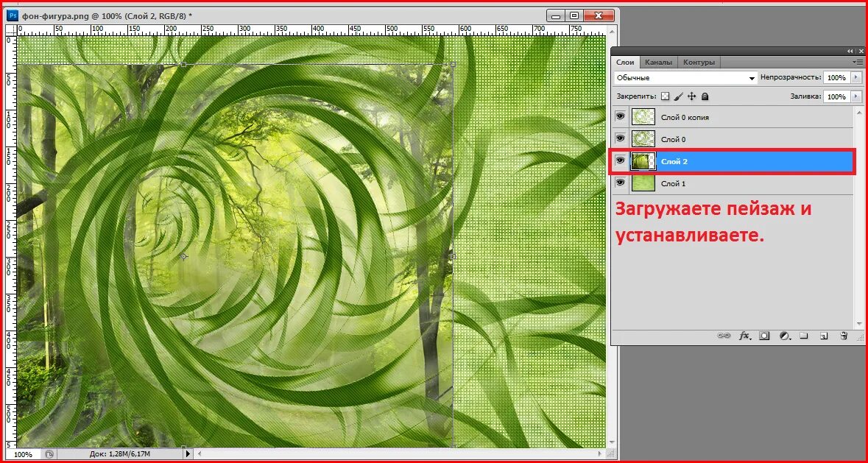The image size is (868, 463).
Task: Hide the Слой 1 layer
Action: 621,182
